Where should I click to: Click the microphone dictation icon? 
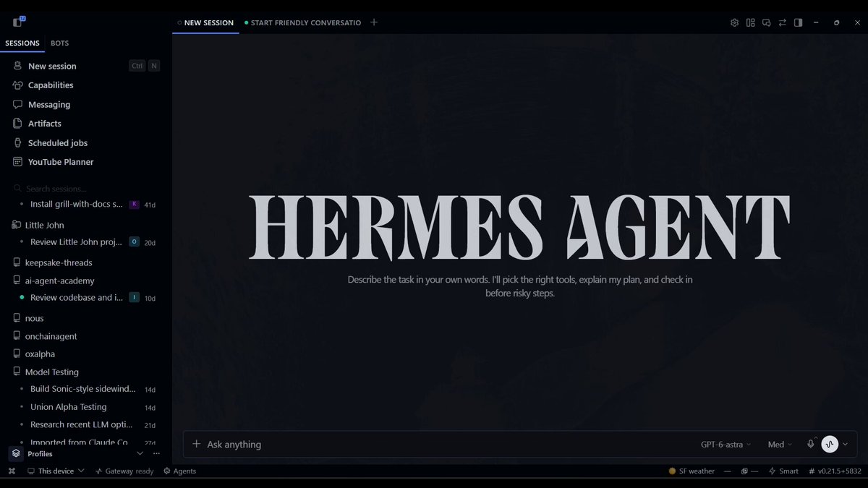point(811,444)
